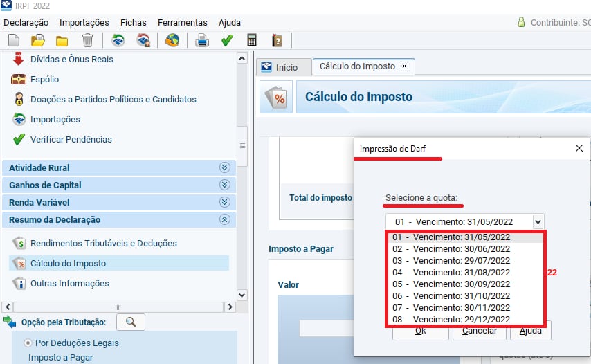The height and width of the screenshot is (364, 591).
Task: Expand the Atividade Rural section
Action: pyautogui.click(x=224, y=167)
